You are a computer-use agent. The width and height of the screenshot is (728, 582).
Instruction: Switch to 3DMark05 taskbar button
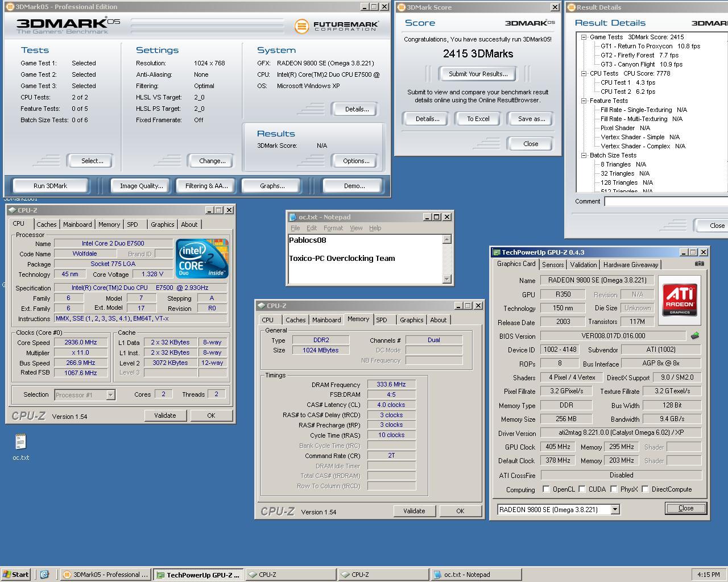pyautogui.click(x=105, y=575)
